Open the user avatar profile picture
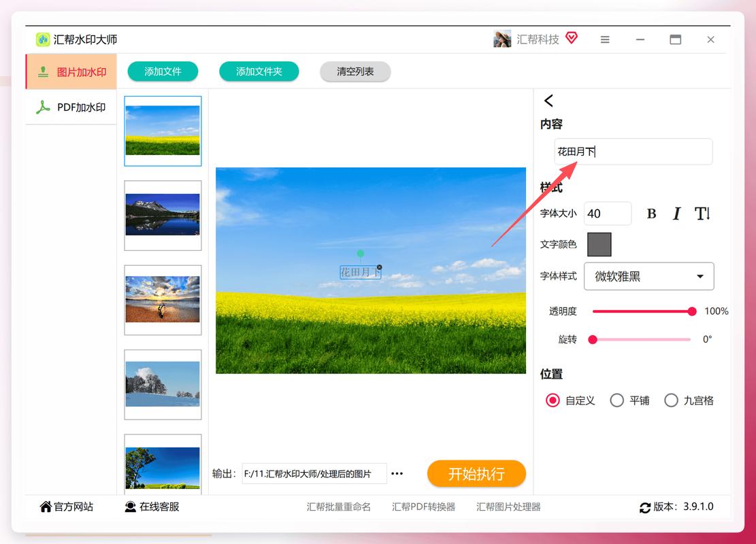 pyautogui.click(x=502, y=39)
